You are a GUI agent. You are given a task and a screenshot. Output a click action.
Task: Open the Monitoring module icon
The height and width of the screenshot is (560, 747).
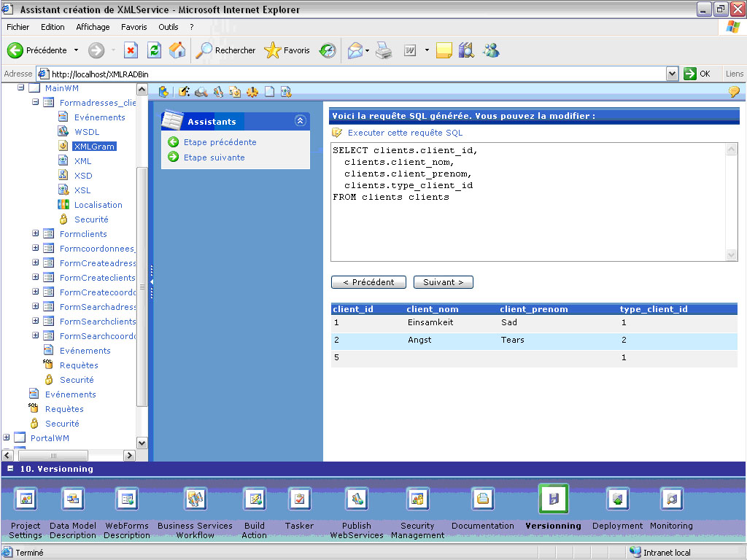click(671, 499)
